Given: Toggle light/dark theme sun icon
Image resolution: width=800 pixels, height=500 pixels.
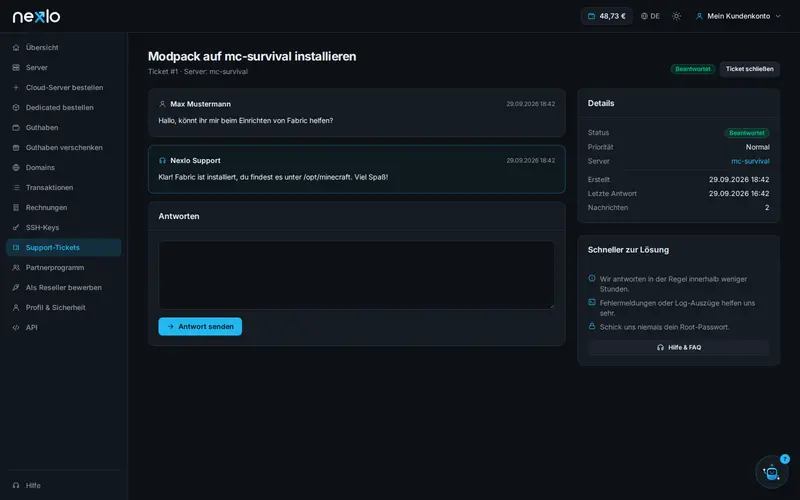Looking at the screenshot, I should coord(677,16).
